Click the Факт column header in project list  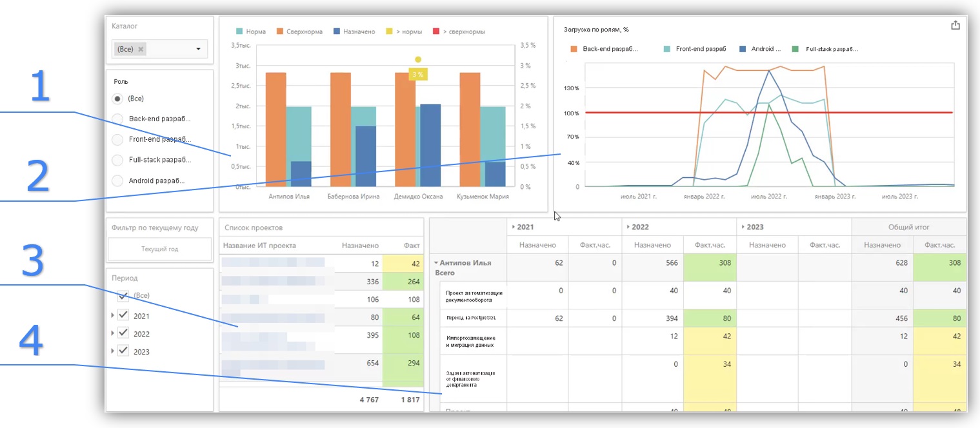click(411, 246)
